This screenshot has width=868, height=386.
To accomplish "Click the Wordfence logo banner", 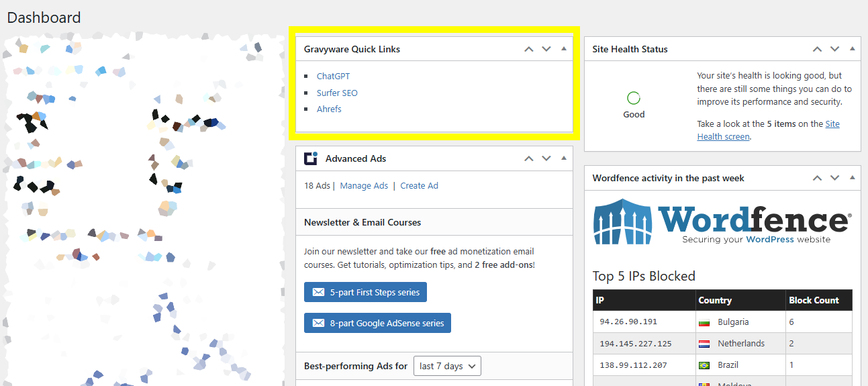I will (723, 222).
